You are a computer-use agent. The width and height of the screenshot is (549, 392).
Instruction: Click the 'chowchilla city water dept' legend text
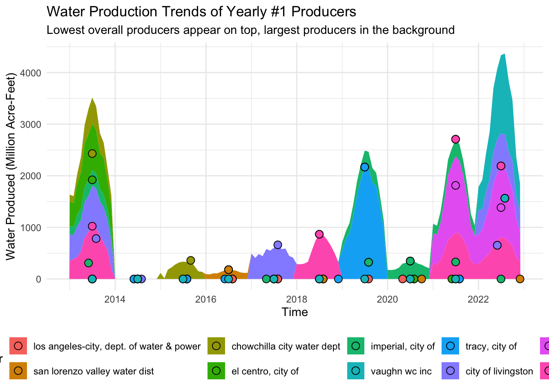tap(286, 346)
